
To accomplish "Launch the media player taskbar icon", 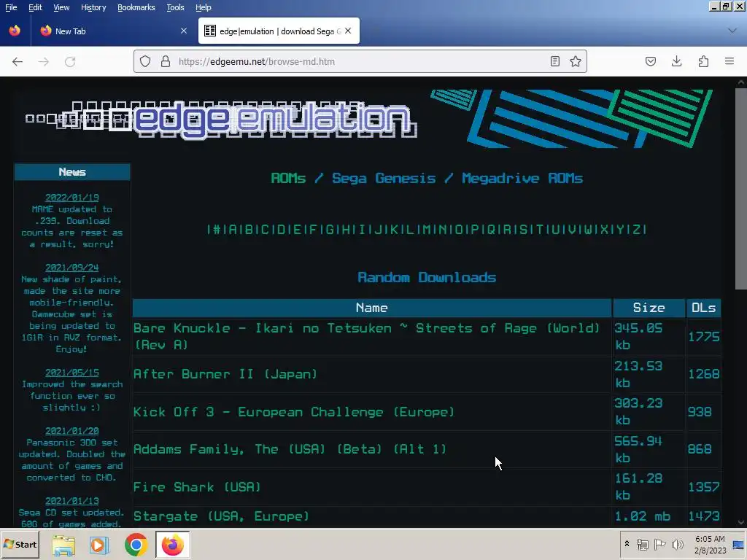I will [x=99, y=545].
